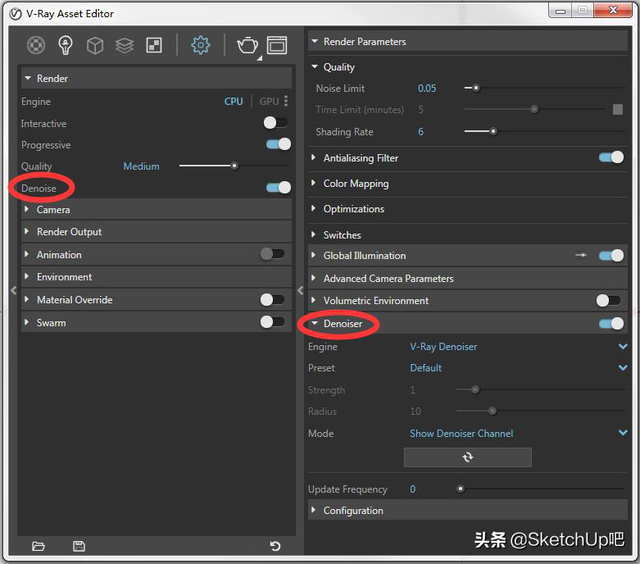Adjust the denoiser Radius slider handle
Viewport: 640px width, 564px height.
point(493,411)
